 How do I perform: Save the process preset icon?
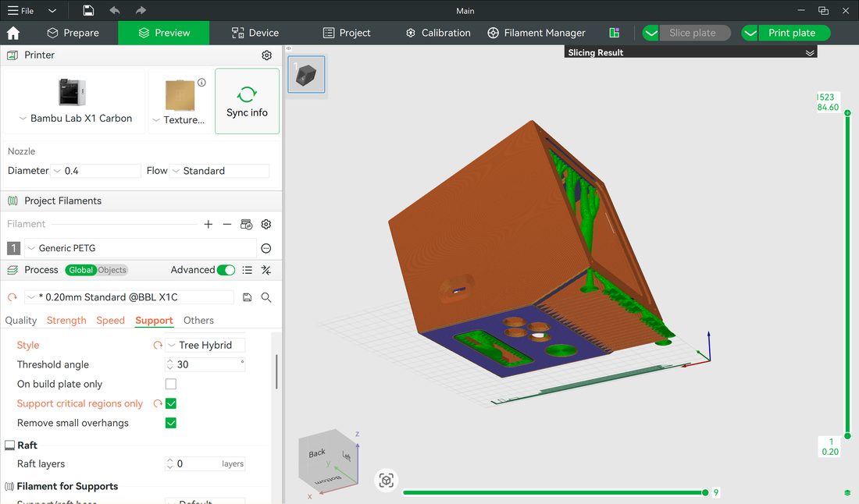(247, 297)
